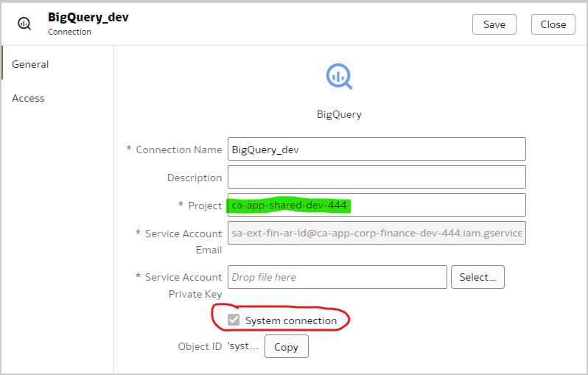Edit the Connection Name field
The height and width of the screenshot is (375, 588).
click(377, 150)
